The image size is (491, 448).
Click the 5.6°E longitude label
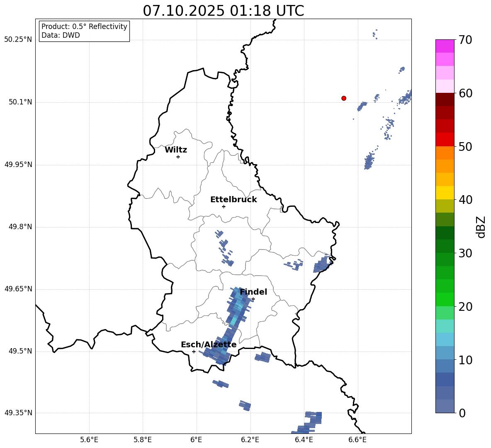click(89, 440)
